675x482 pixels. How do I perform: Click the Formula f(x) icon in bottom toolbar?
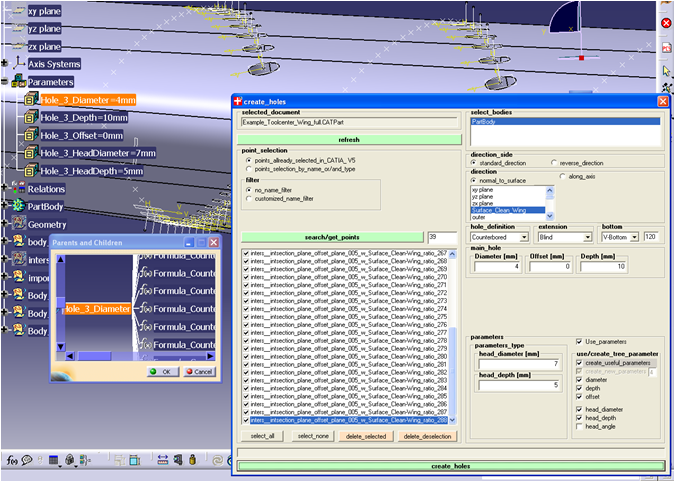[11, 460]
